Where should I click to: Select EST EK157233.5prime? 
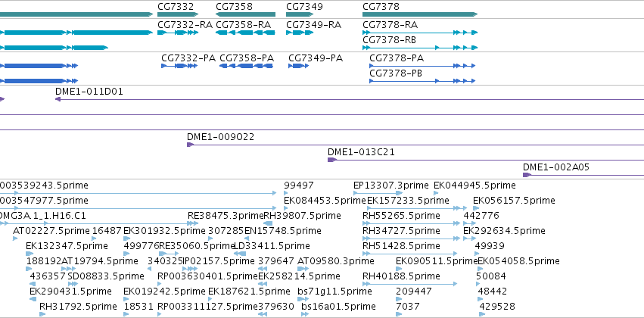tap(408, 201)
